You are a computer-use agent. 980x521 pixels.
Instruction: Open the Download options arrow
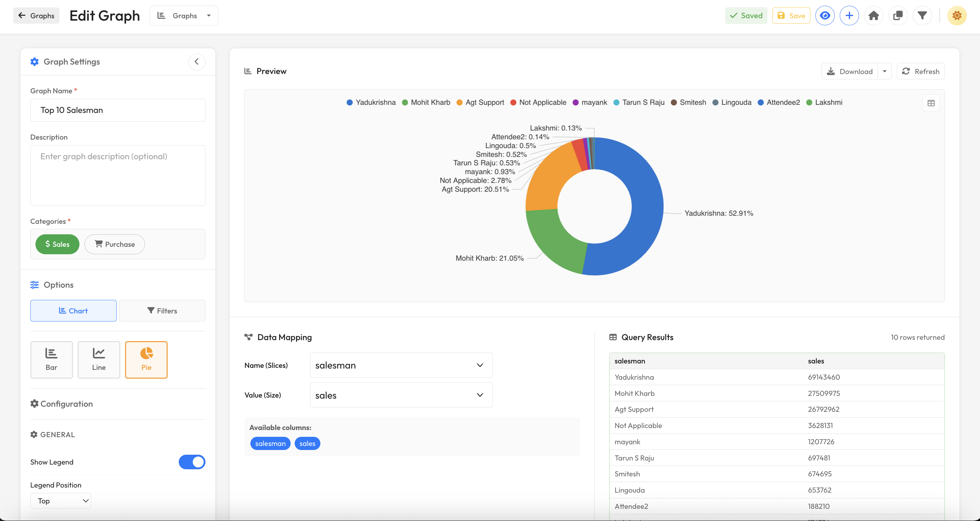click(885, 71)
